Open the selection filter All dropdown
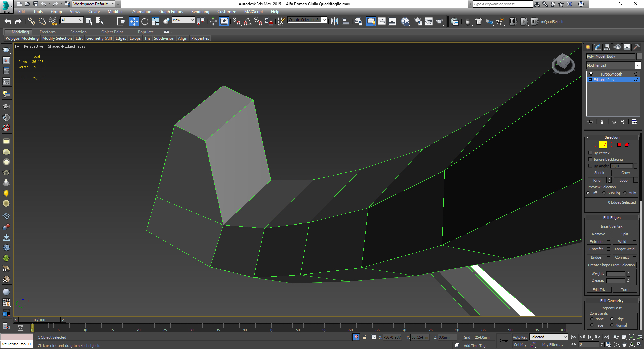The height and width of the screenshot is (349, 644). click(72, 20)
